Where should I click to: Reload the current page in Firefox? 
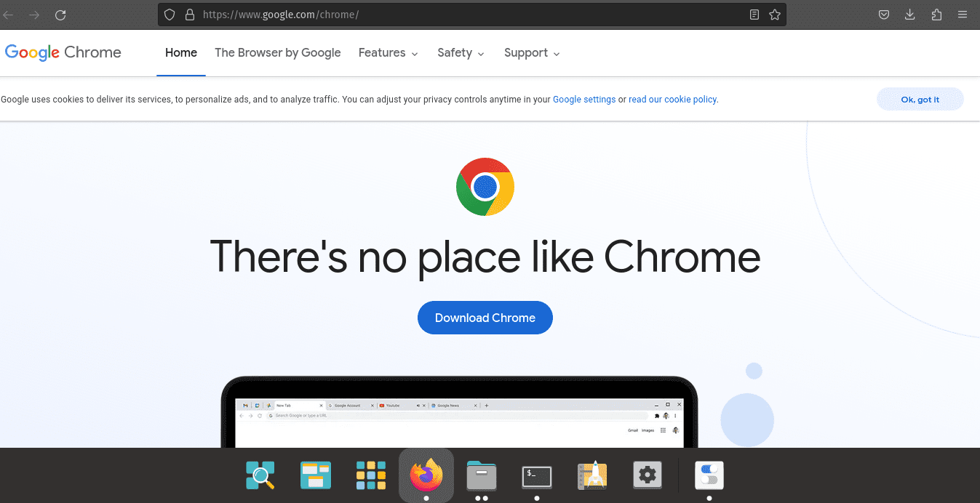coord(60,15)
